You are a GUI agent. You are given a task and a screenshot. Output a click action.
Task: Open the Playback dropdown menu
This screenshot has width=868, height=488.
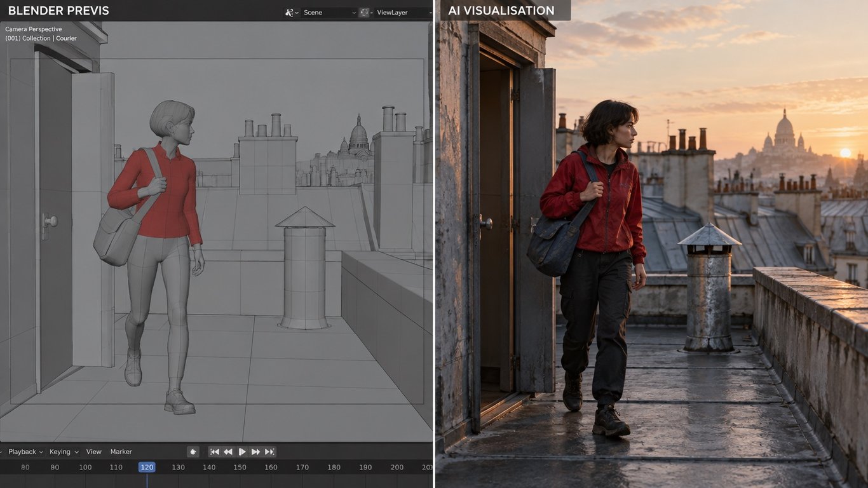point(25,452)
